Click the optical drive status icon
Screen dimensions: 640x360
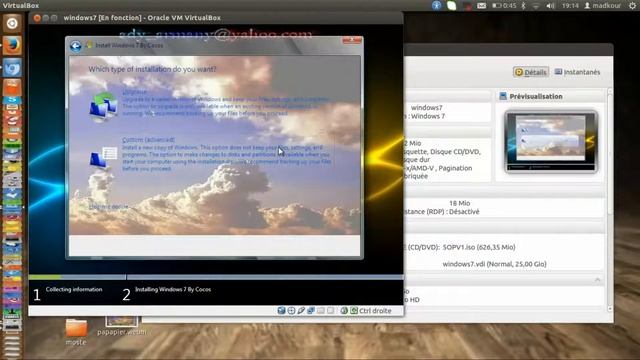pos(291,311)
